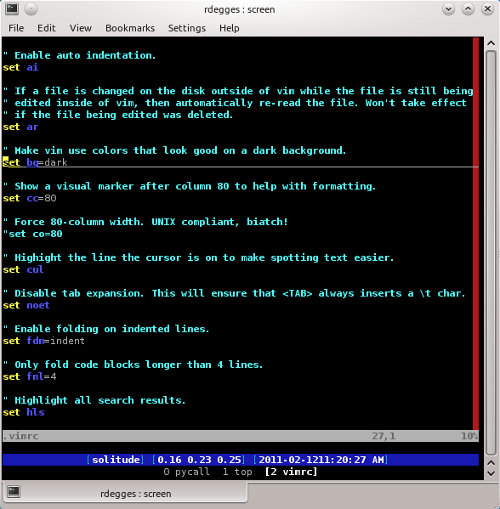
Task: Open the File menu
Action: pyautogui.click(x=16, y=28)
